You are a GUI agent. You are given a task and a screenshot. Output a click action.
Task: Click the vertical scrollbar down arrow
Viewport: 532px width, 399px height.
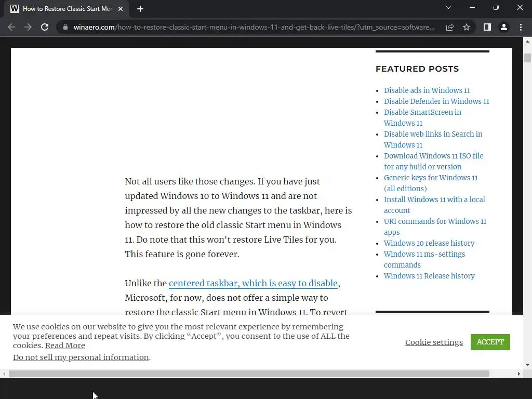527,365
